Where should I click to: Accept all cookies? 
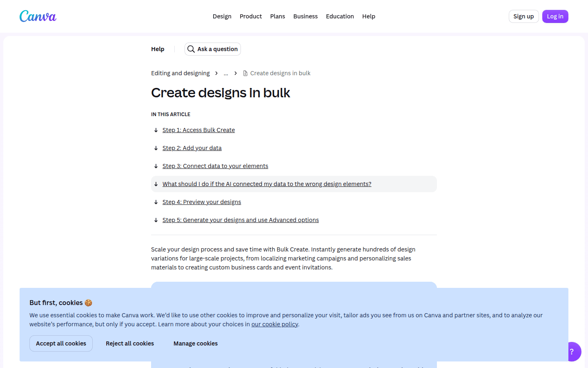coord(61,343)
